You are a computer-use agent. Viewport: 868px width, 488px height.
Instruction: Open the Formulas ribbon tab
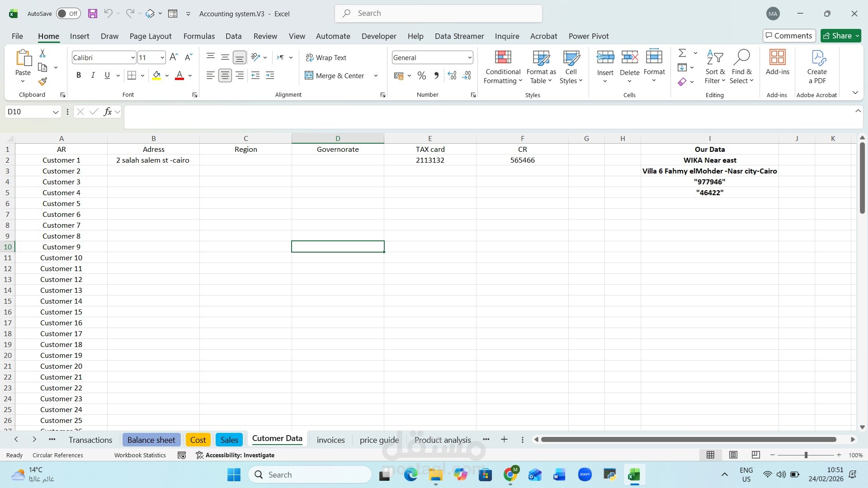tap(199, 36)
